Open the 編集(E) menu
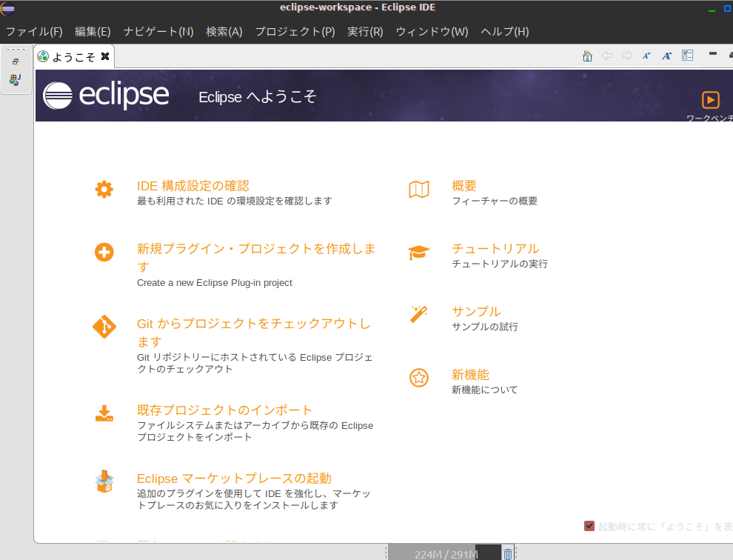 pyautogui.click(x=93, y=31)
